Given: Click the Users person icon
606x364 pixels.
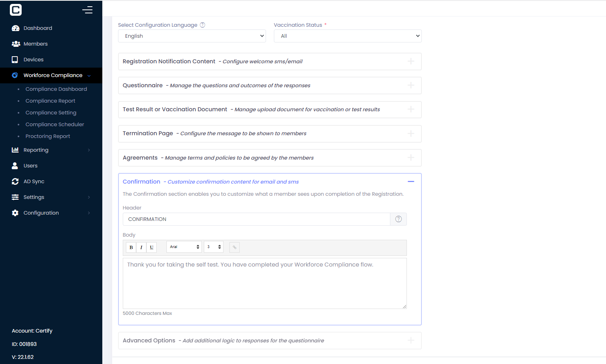Looking at the screenshot, I should point(15,165).
